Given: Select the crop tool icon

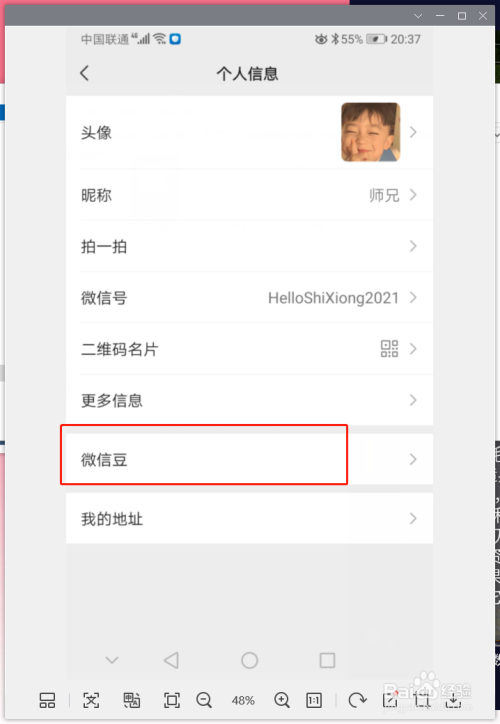Looking at the screenshot, I should [422, 700].
